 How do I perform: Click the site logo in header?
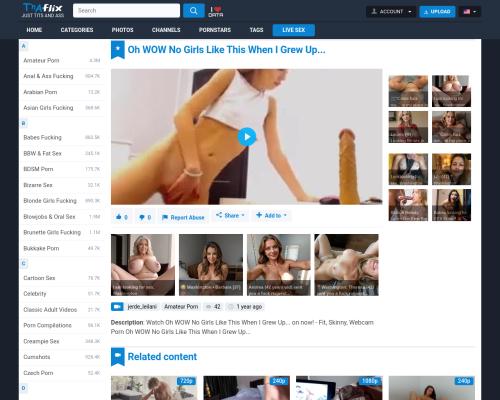pyautogui.click(x=43, y=10)
